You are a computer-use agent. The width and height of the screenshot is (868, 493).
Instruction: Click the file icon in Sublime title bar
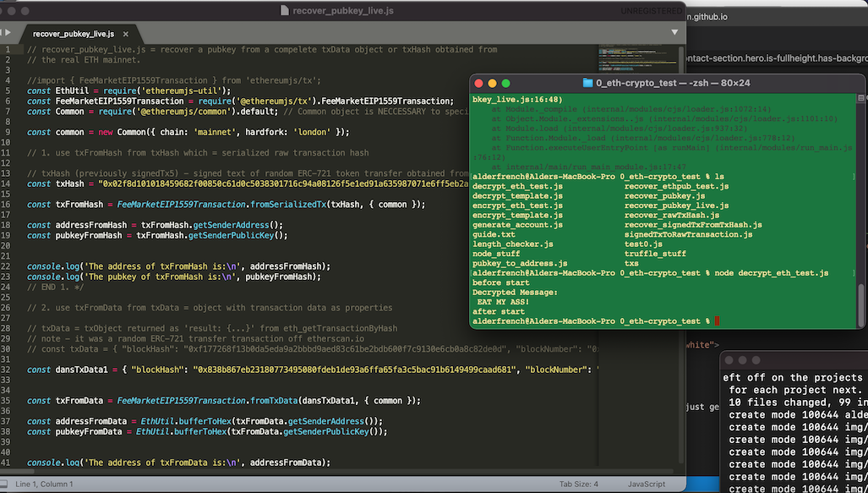285,10
